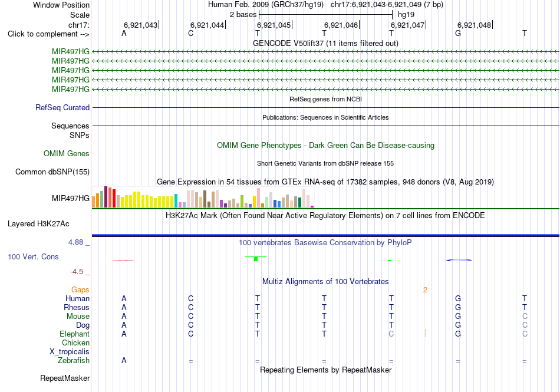
Task: Click the orange gap count '2'
Action: point(425,290)
